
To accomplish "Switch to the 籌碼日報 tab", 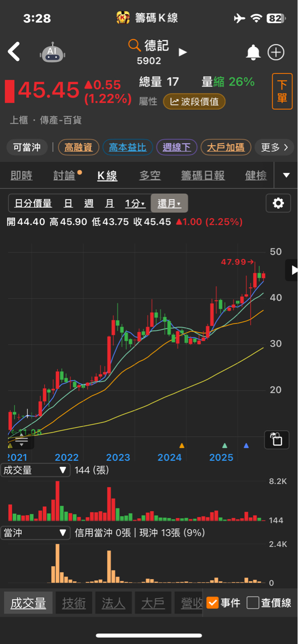I will point(203,176).
